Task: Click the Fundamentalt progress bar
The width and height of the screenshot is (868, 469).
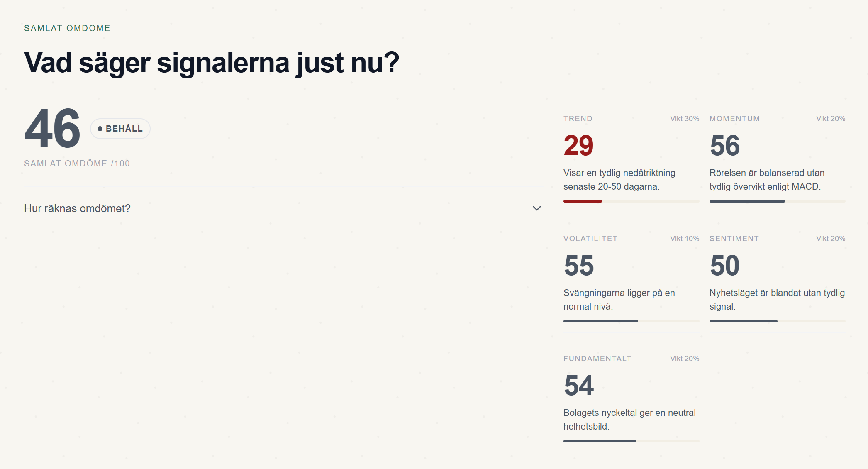Action: 600,441
